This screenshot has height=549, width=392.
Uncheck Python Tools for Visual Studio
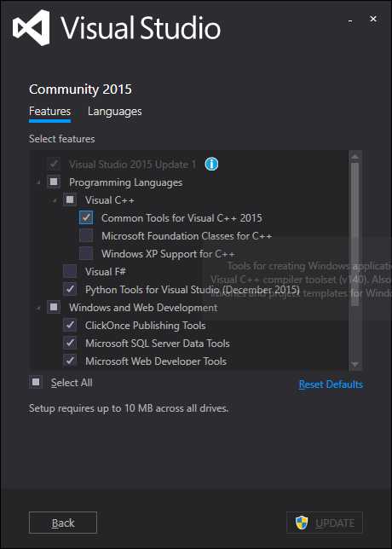pos(70,289)
